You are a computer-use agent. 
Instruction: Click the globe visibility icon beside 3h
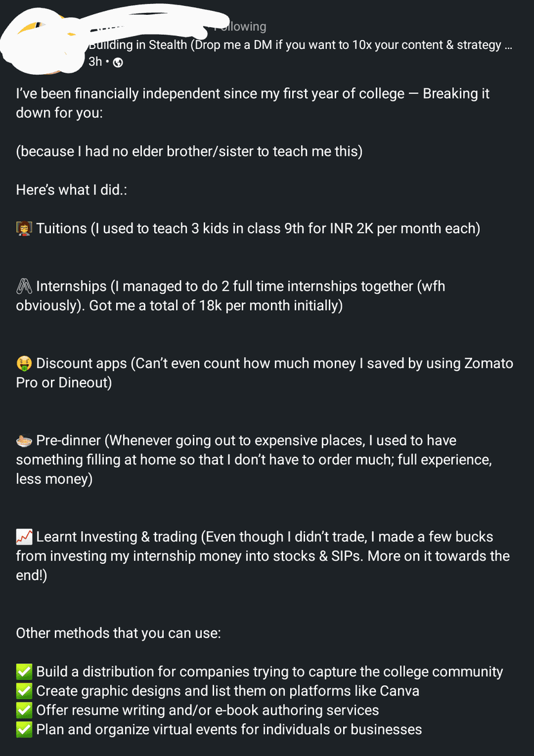(x=118, y=63)
